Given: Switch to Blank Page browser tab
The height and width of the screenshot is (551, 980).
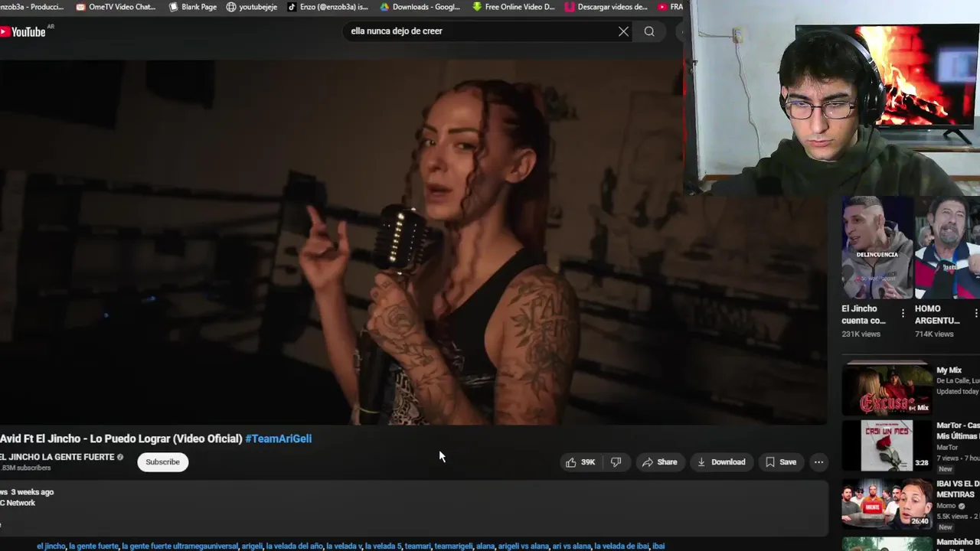Looking at the screenshot, I should coord(192,7).
